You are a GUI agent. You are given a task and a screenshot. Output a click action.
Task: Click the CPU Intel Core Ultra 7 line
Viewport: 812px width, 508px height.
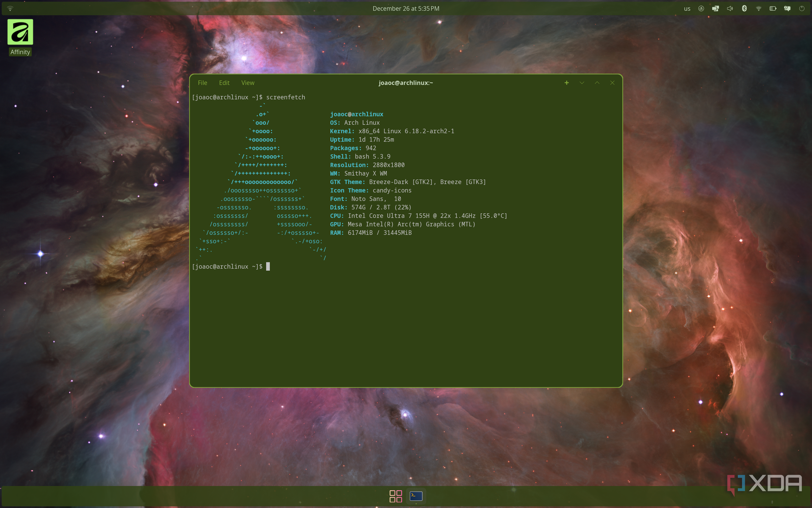coord(418,216)
